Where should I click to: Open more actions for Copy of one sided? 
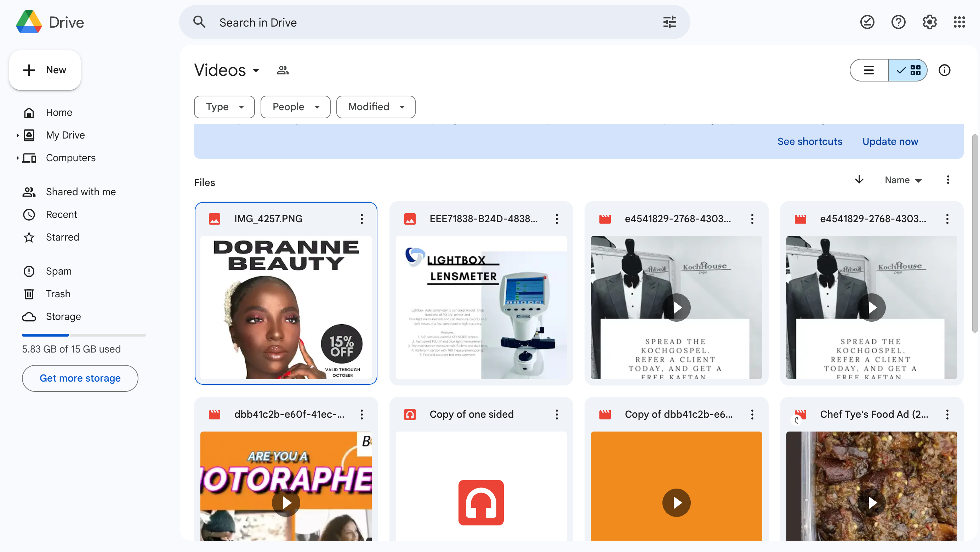557,415
